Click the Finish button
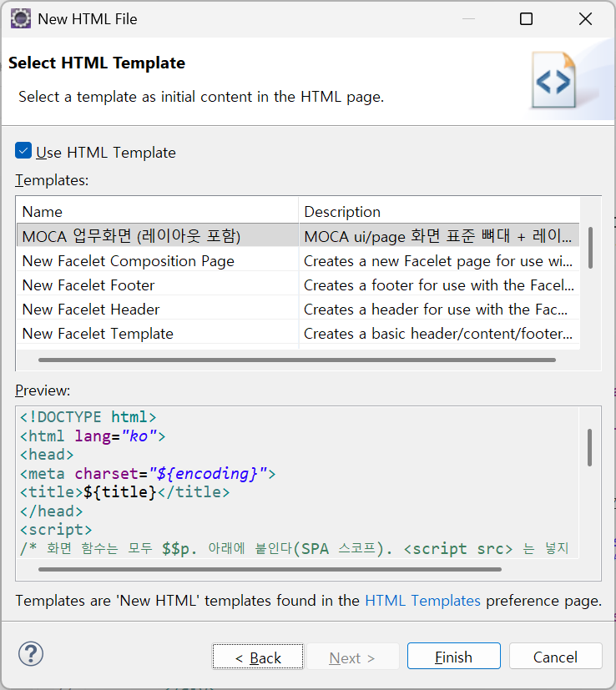 (x=453, y=656)
